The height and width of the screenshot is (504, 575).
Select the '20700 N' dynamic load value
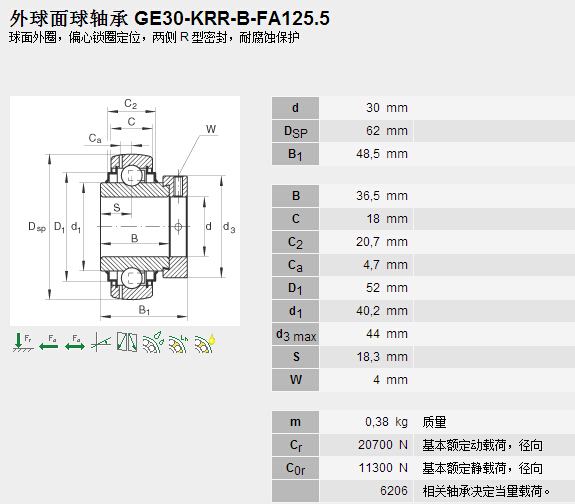pyautogui.click(x=383, y=445)
